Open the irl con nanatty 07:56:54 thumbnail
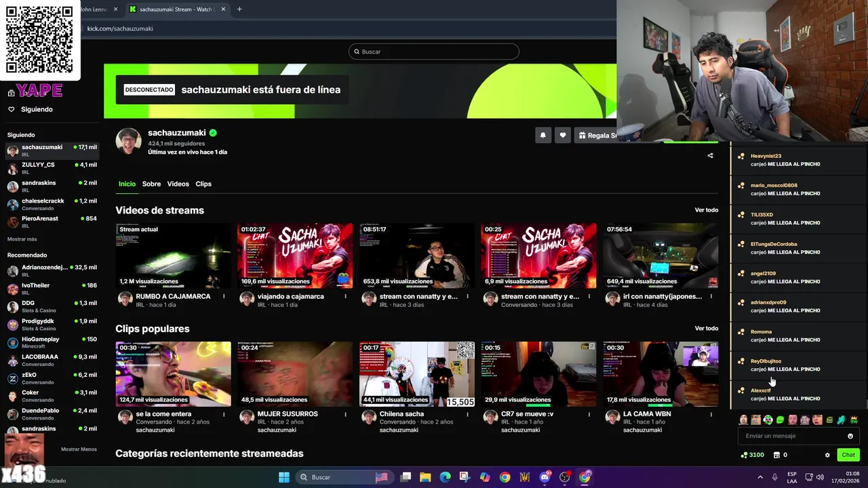The width and height of the screenshot is (868, 488). click(661, 256)
